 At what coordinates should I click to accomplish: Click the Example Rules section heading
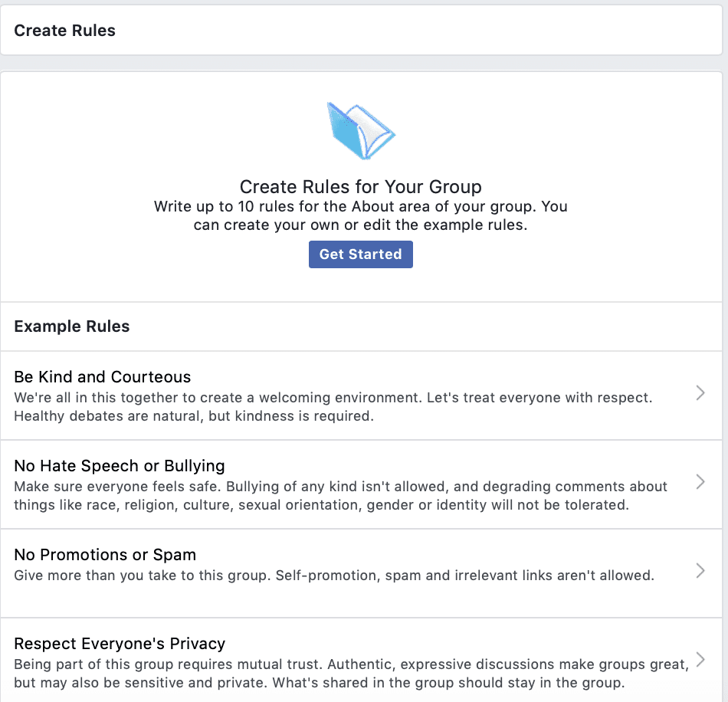(72, 326)
